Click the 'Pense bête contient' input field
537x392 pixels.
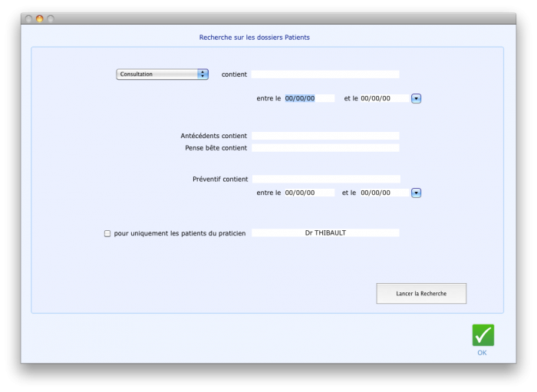[325, 148]
